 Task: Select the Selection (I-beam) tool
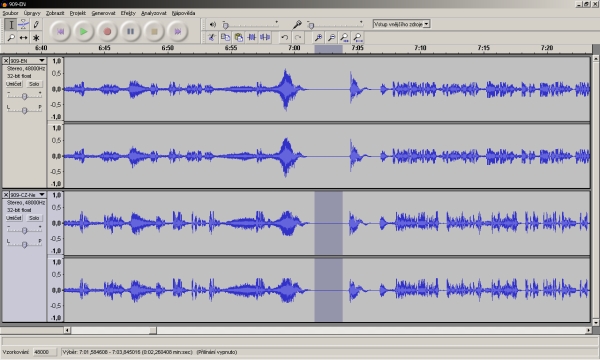pyautogui.click(x=11, y=25)
